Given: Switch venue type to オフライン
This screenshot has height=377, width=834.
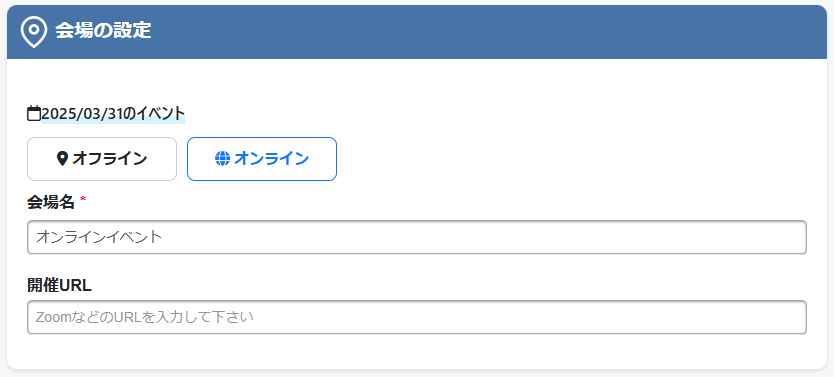Looking at the screenshot, I should pos(102,159).
